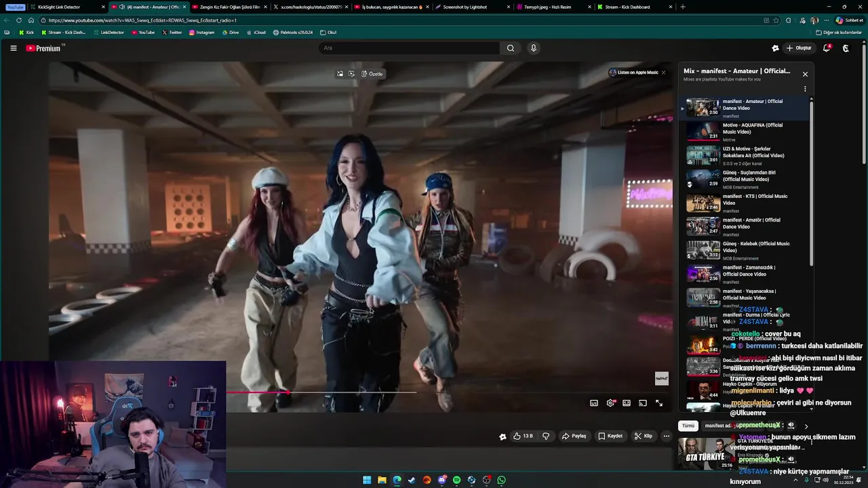Create a clip with the Klip button
This screenshot has width=868, height=488.
643,436
